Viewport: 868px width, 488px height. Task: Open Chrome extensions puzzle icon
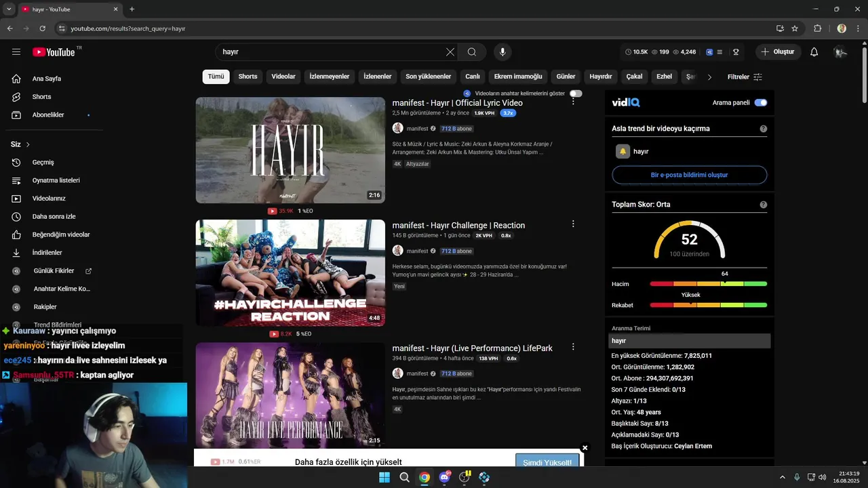(x=818, y=28)
